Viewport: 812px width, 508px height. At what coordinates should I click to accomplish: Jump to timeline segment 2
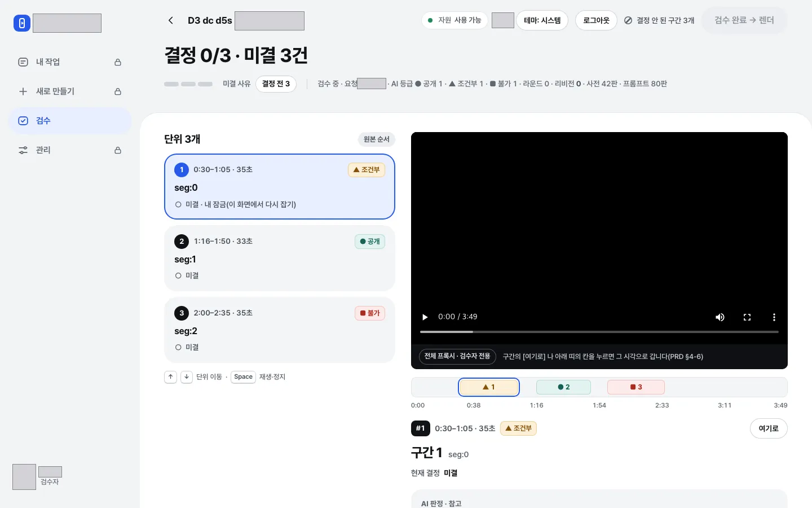[563, 387]
